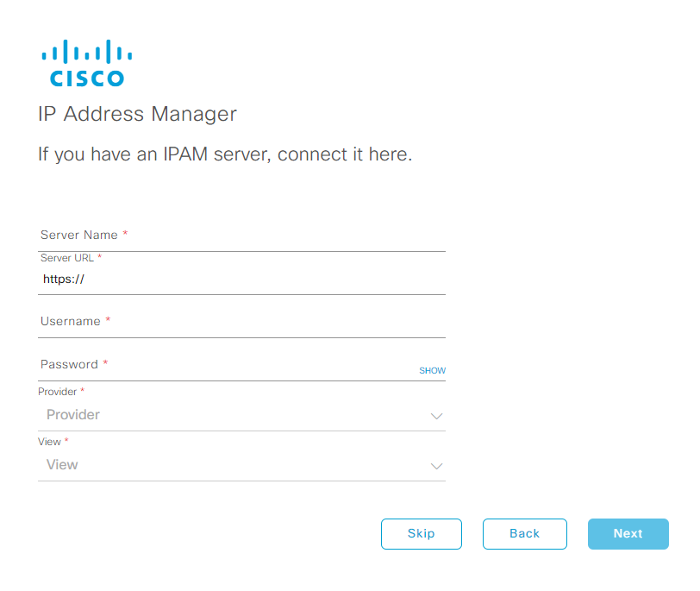Click the CISCO wordmark text
The image size is (700, 591).
87,79
